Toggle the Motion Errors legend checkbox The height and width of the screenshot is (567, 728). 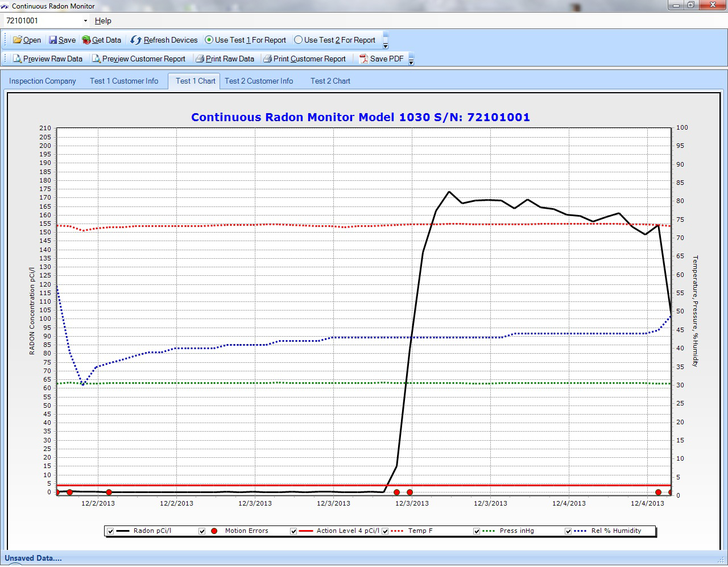pyautogui.click(x=202, y=531)
